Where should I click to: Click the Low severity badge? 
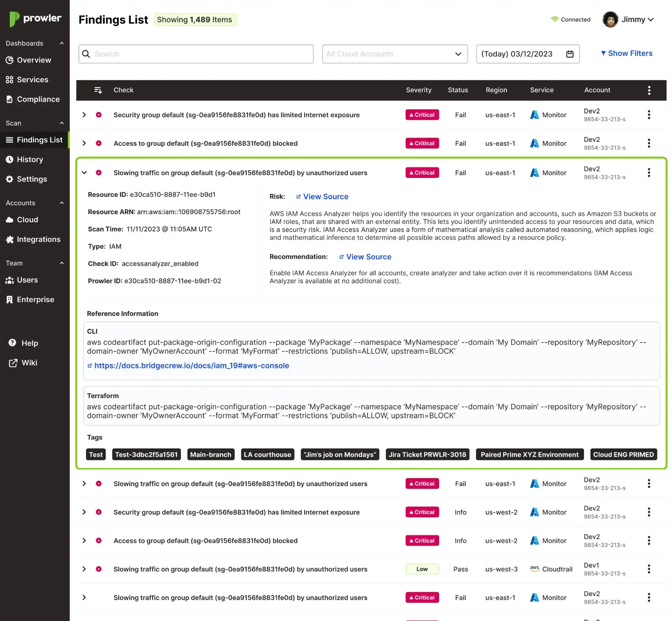click(x=422, y=569)
